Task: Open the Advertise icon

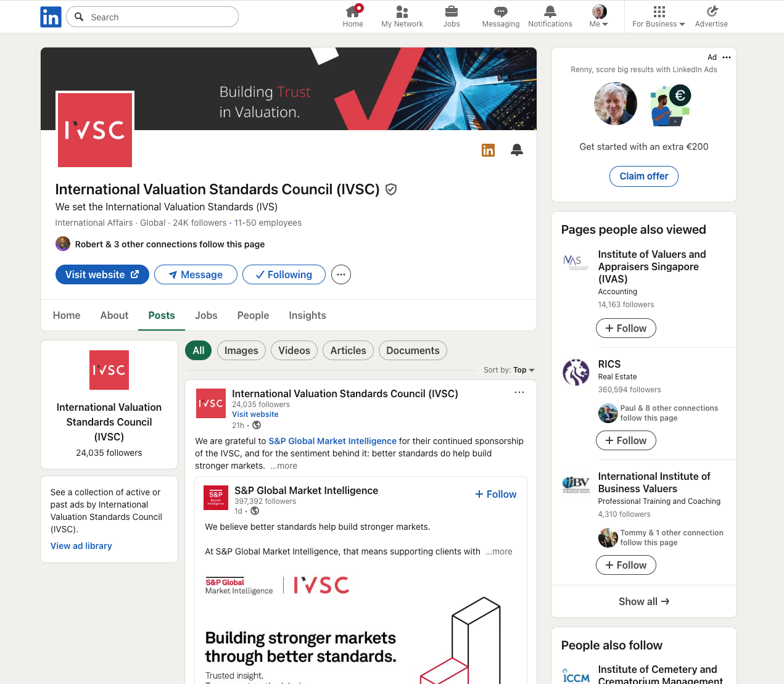Action: click(x=711, y=17)
